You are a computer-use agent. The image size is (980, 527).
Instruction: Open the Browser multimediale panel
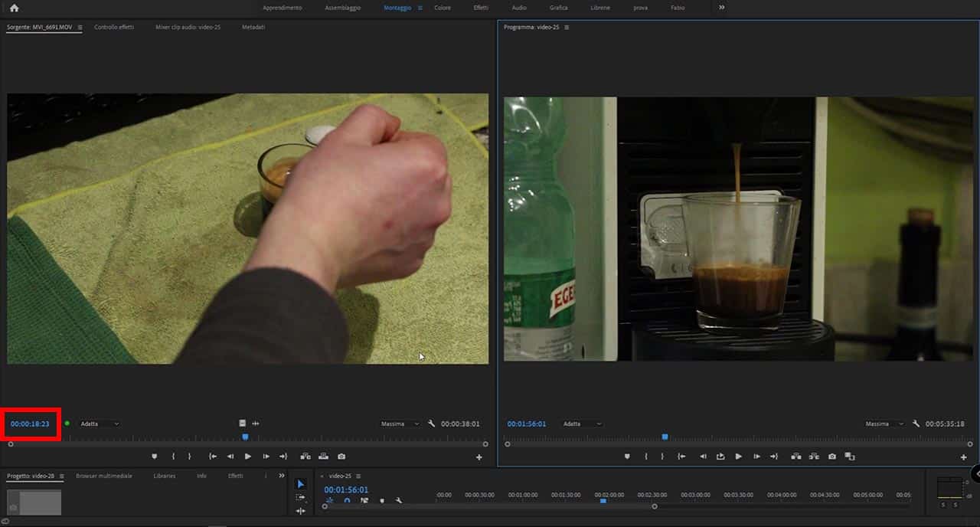103,476
